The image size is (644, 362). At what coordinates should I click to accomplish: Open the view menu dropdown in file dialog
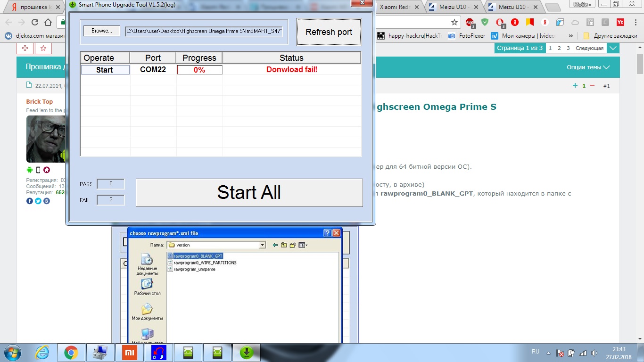[x=303, y=245]
